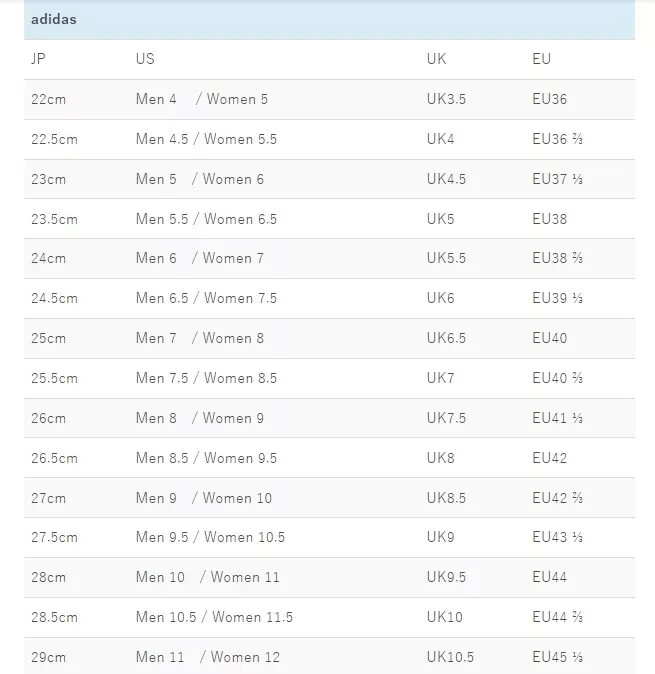Click the Men 8 / Women 9 cell
Screen dimensions: 655x674
click(x=200, y=418)
